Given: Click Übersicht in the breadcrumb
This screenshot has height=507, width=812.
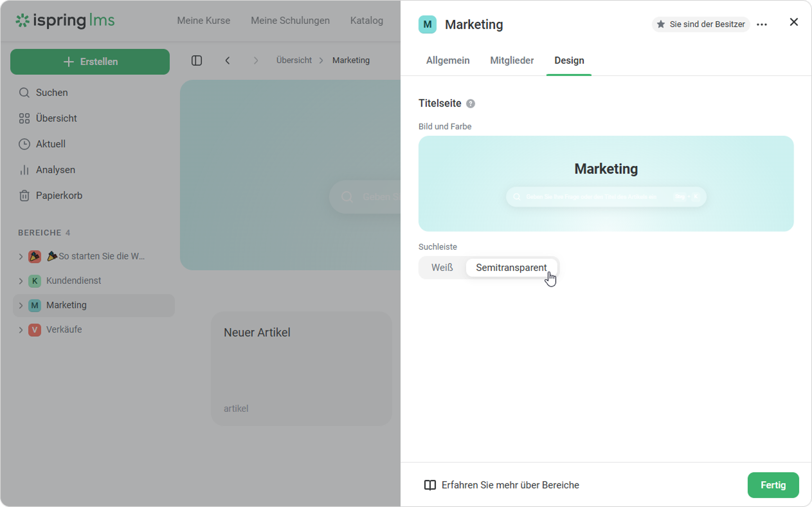Looking at the screenshot, I should [x=294, y=60].
